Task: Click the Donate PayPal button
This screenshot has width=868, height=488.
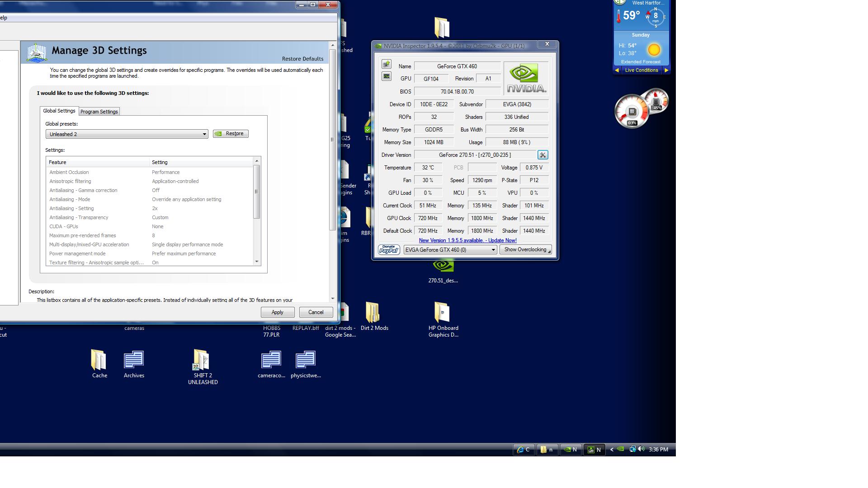Action: (389, 249)
